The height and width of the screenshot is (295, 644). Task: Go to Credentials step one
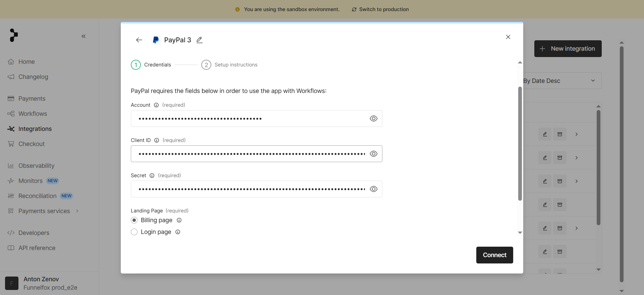click(x=151, y=65)
